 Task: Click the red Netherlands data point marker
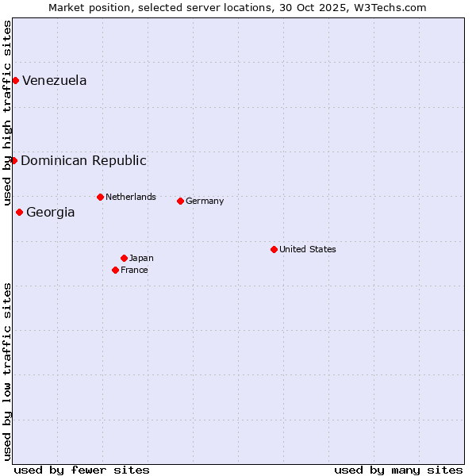100,197
